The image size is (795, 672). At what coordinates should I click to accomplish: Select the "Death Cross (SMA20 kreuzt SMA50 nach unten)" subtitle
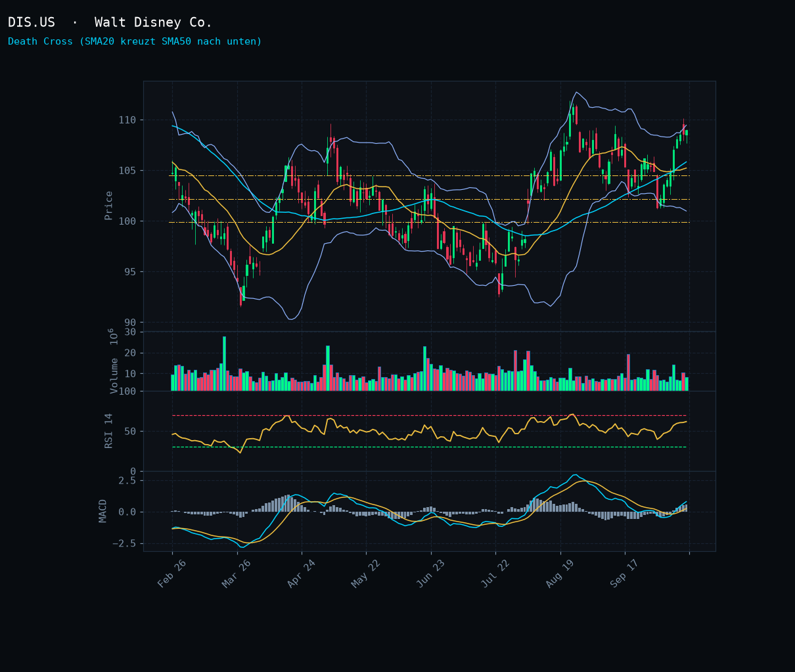point(135,41)
